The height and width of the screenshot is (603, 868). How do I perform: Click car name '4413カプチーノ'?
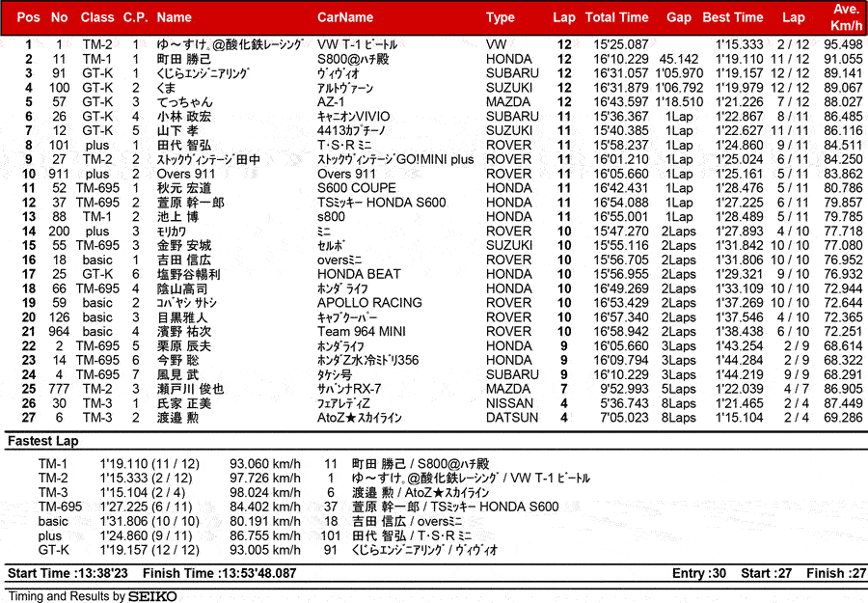pyautogui.click(x=351, y=130)
